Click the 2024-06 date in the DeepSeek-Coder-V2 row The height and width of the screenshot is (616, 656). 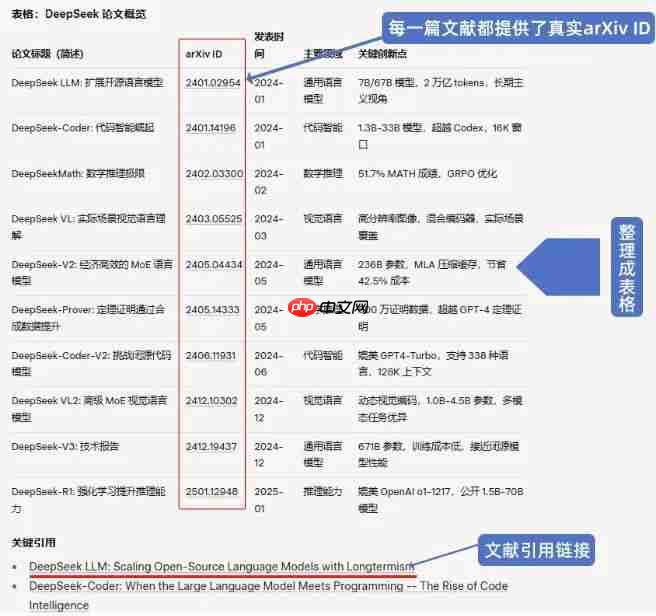(x=269, y=364)
